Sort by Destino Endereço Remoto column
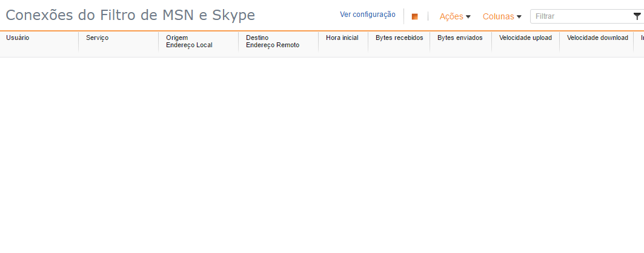Image resolution: width=644 pixels, height=253 pixels. 273,41
